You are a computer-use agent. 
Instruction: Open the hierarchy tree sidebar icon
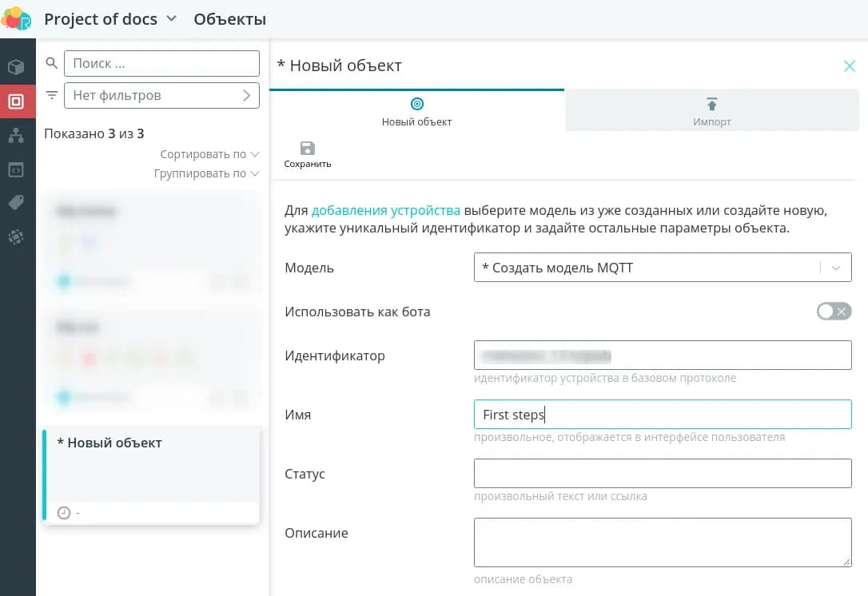coord(16,136)
